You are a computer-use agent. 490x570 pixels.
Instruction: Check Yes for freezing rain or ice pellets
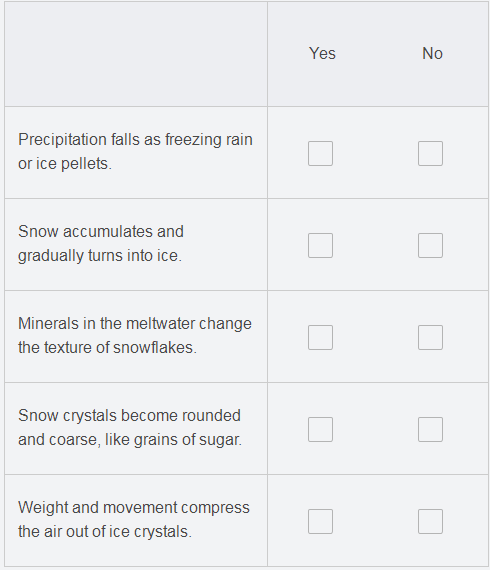pyautogui.click(x=320, y=153)
